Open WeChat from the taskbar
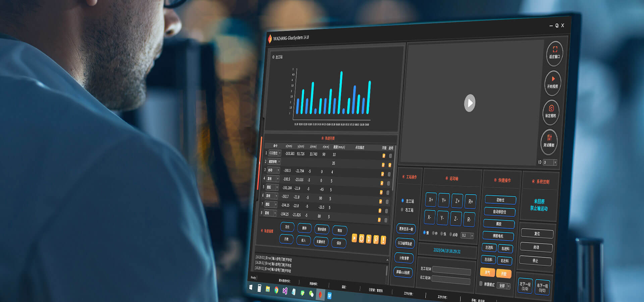This screenshot has height=302, width=644. coord(311,294)
